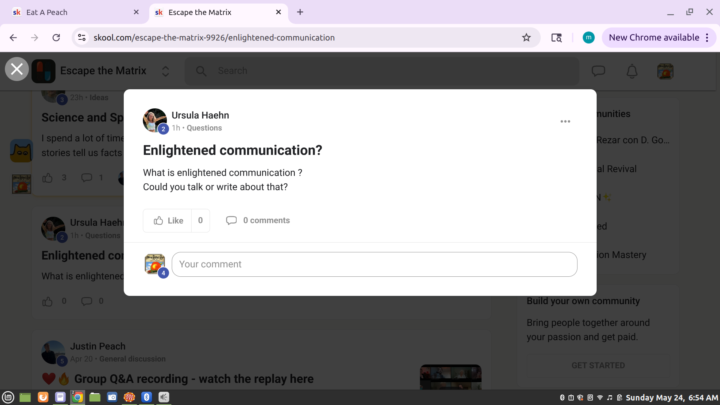
Task: Reload the current page
Action: pyautogui.click(x=56, y=38)
